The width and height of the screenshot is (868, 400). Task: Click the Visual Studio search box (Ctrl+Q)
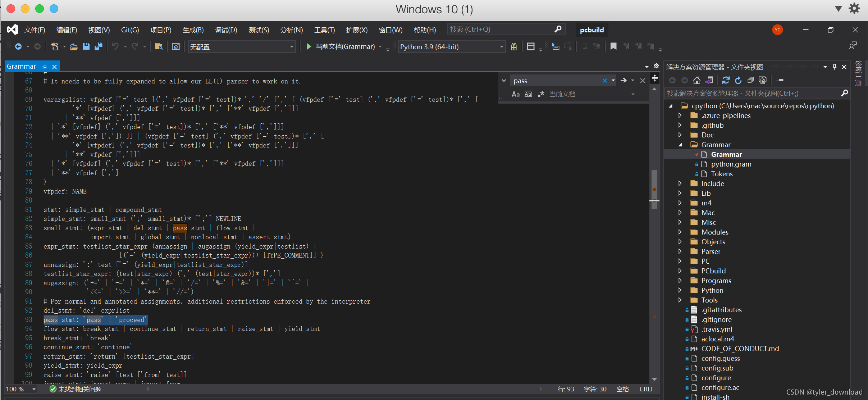click(502, 29)
